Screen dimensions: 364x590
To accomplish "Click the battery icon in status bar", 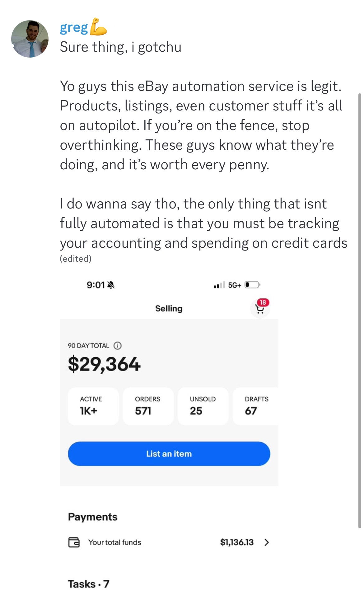I will pos(252,285).
